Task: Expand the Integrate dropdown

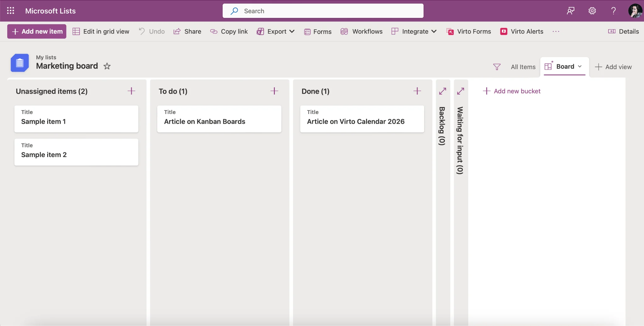Action: (x=414, y=31)
